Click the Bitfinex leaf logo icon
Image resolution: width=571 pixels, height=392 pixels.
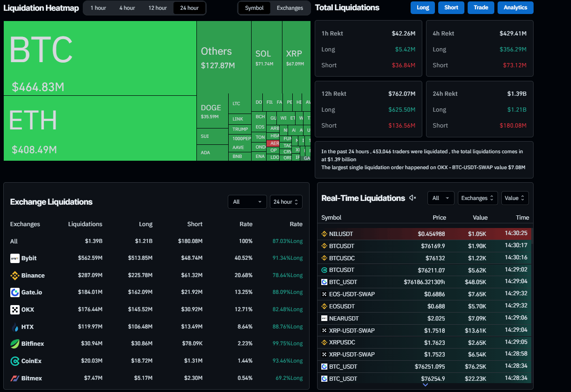(x=15, y=344)
